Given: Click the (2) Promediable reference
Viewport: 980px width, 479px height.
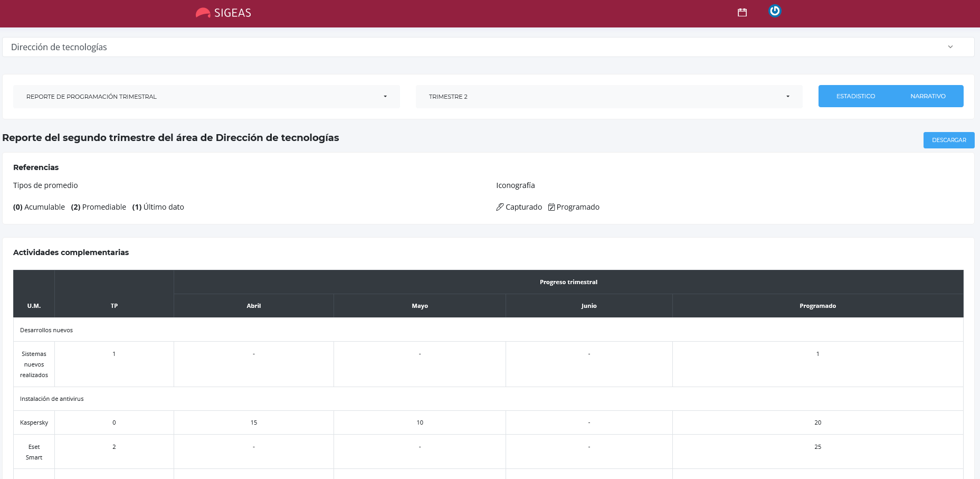Looking at the screenshot, I should point(99,207).
